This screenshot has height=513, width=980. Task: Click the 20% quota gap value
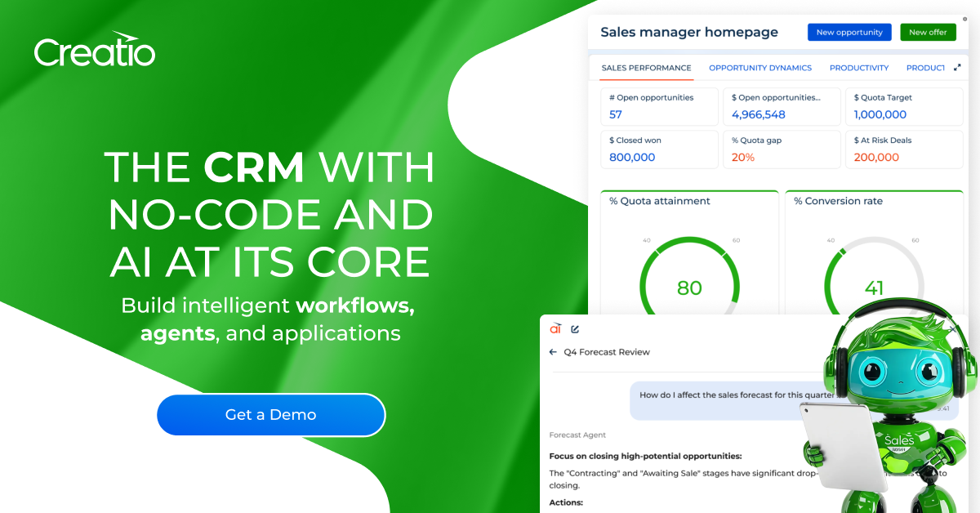pyautogui.click(x=743, y=157)
